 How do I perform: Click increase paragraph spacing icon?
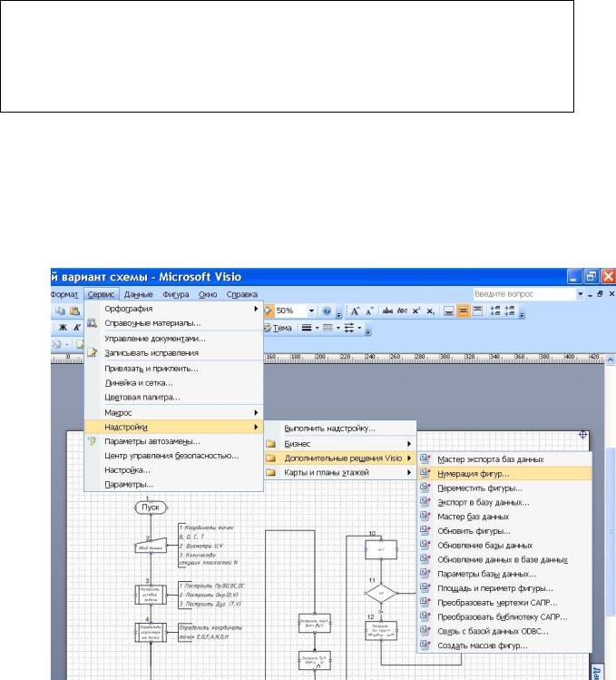pos(510,310)
